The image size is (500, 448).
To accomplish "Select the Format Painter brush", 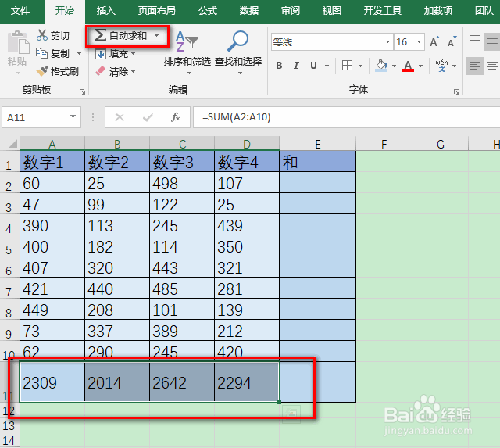I will click(42, 71).
